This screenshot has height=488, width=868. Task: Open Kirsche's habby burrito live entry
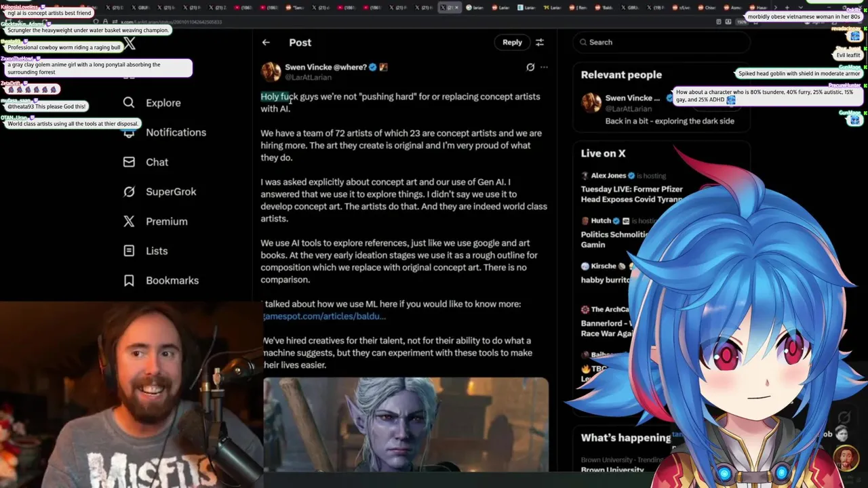point(606,272)
